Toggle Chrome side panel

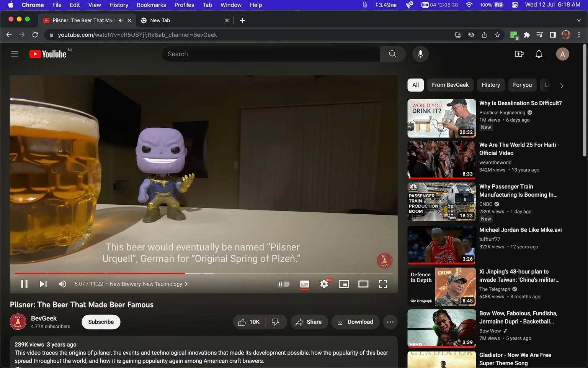(553, 35)
